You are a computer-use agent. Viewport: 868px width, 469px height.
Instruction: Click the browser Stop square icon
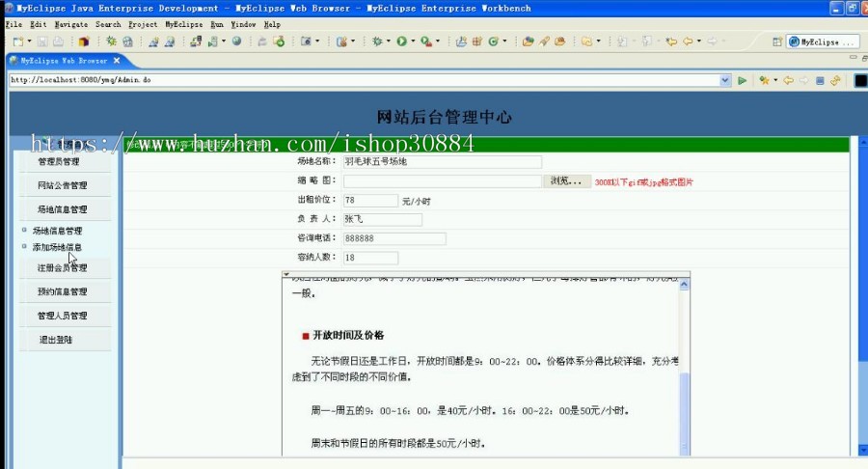[x=820, y=81]
